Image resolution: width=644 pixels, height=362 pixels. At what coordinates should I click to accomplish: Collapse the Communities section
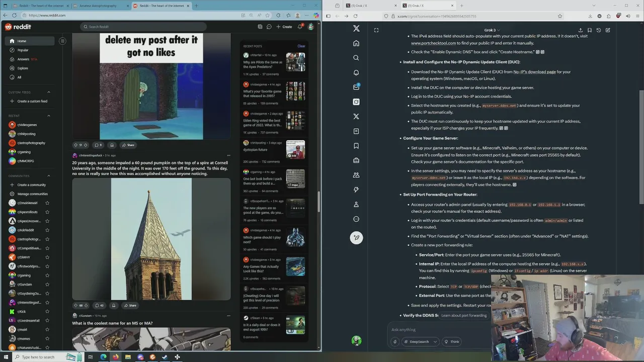coord(49,175)
